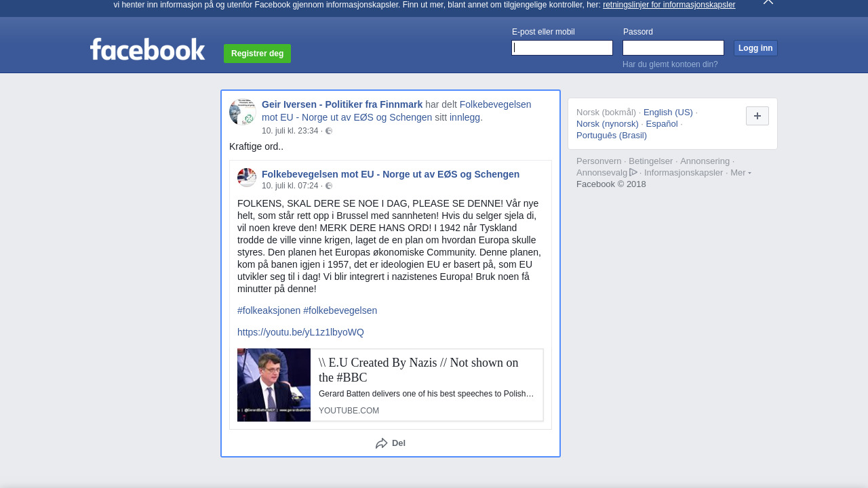
Task: Focus the E-post eller mobil field
Action: point(562,47)
